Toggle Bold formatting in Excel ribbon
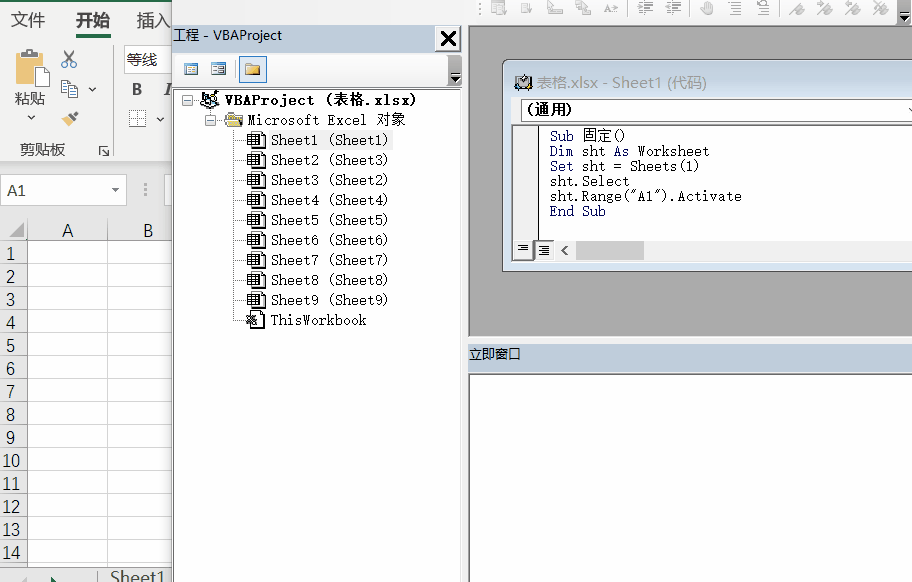 (x=137, y=89)
